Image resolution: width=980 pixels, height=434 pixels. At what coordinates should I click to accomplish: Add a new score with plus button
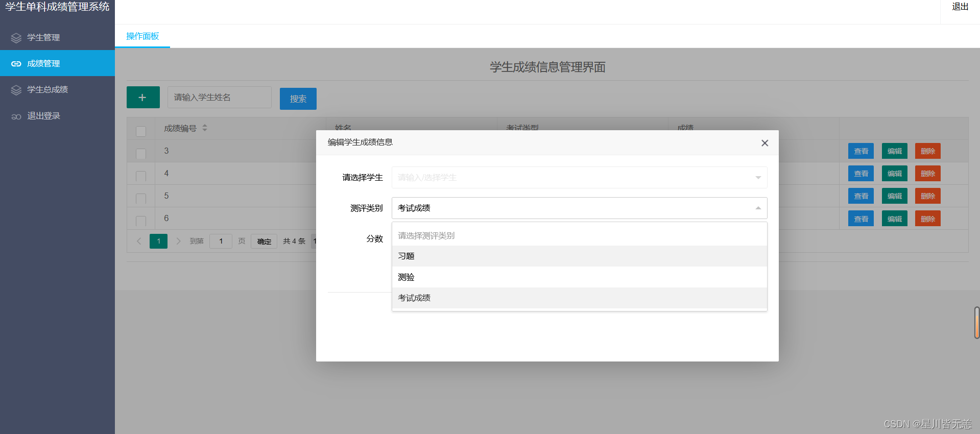[143, 97]
